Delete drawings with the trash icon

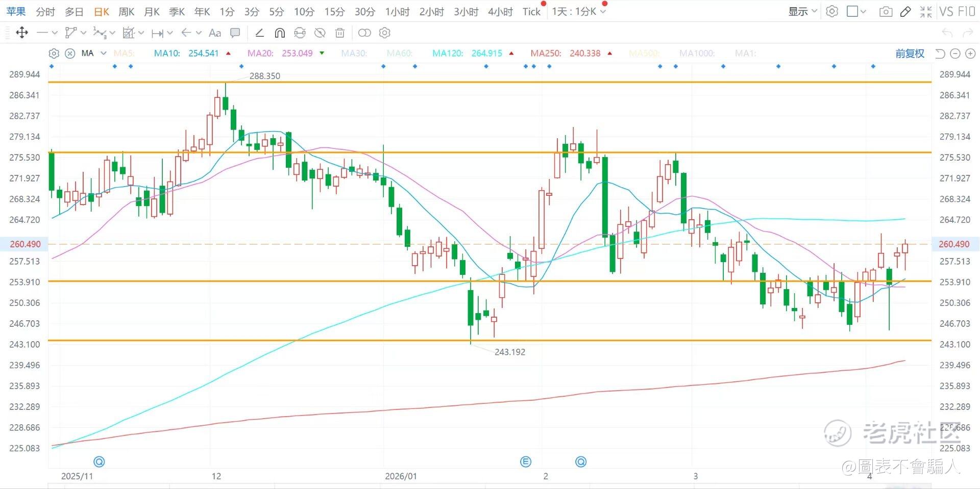[x=339, y=33]
